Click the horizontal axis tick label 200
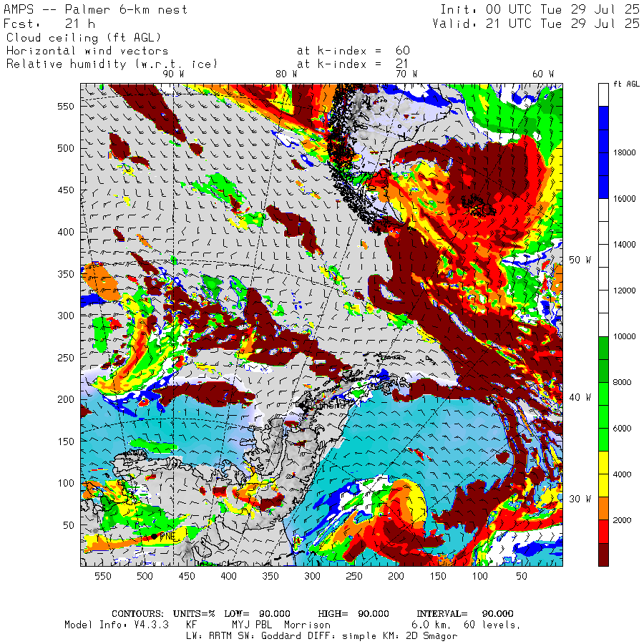The height and width of the screenshot is (644, 644). pos(396,576)
